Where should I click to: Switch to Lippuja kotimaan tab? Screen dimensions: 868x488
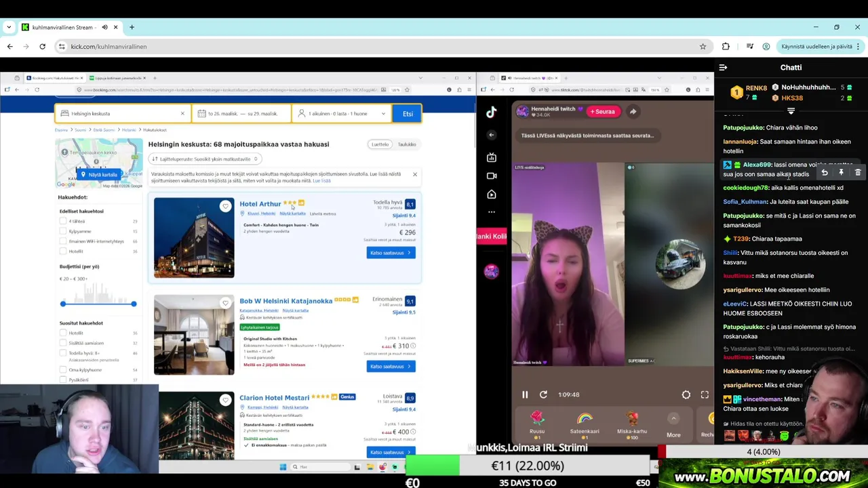[117, 78]
